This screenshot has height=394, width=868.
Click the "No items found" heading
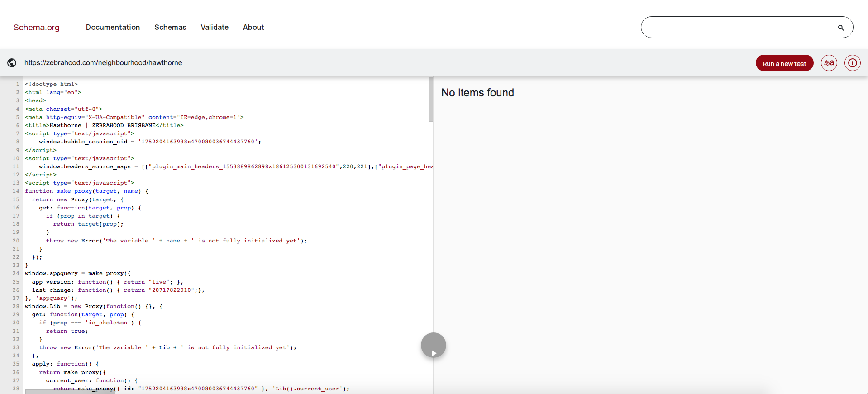pyautogui.click(x=477, y=93)
